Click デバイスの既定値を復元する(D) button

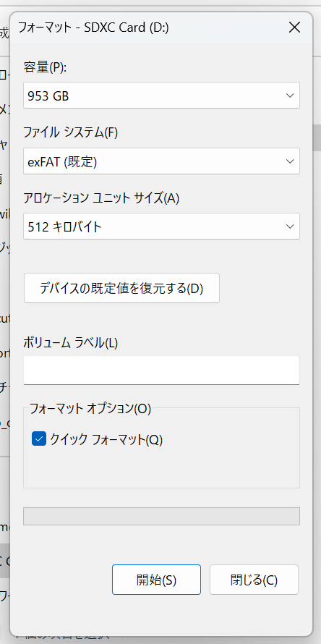(121, 288)
